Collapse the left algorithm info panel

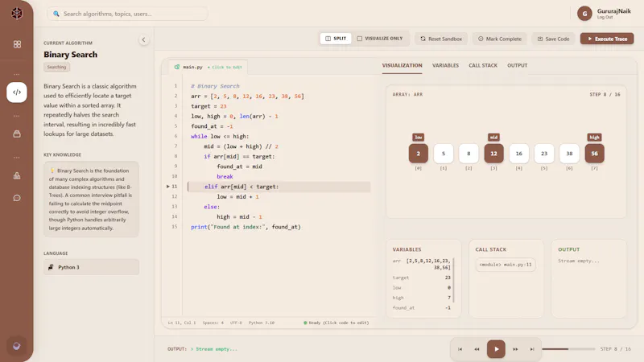(x=144, y=39)
